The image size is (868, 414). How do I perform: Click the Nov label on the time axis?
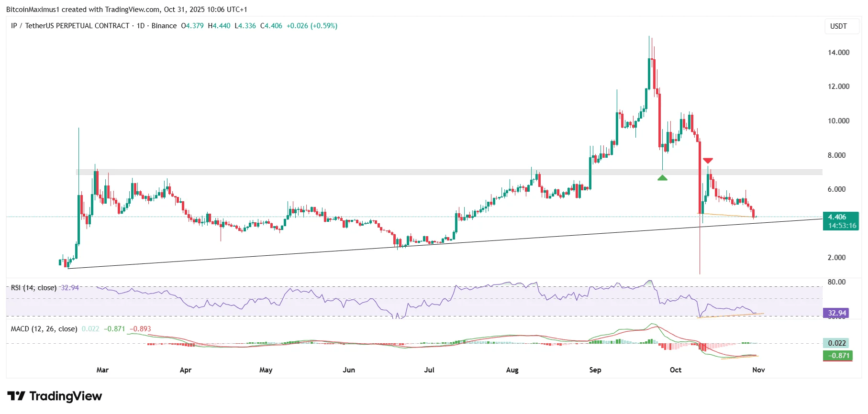(758, 370)
